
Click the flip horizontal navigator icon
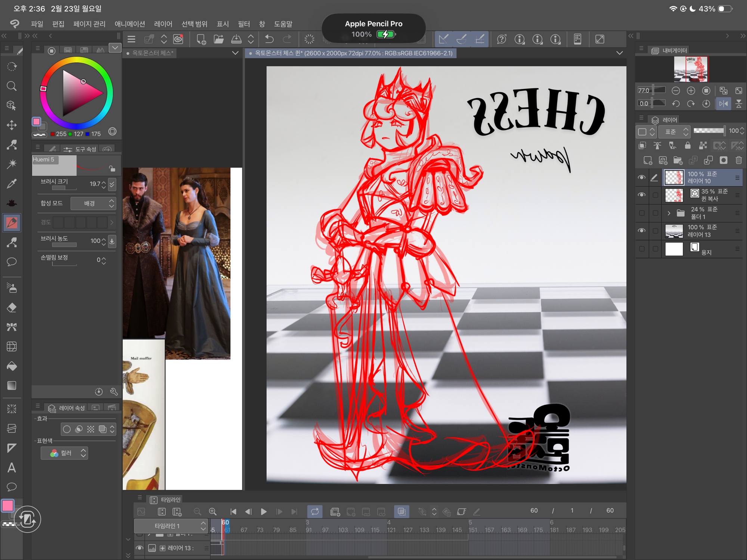pyautogui.click(x=723, y=103)
